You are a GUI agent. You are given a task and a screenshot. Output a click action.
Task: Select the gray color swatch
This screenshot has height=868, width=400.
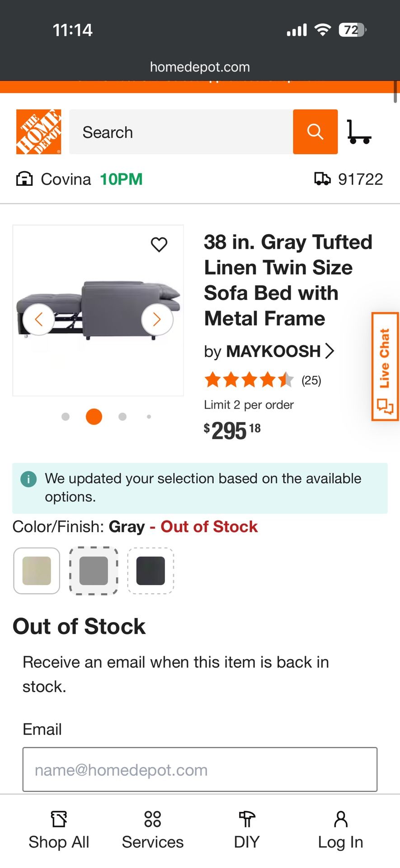[94, 571]
